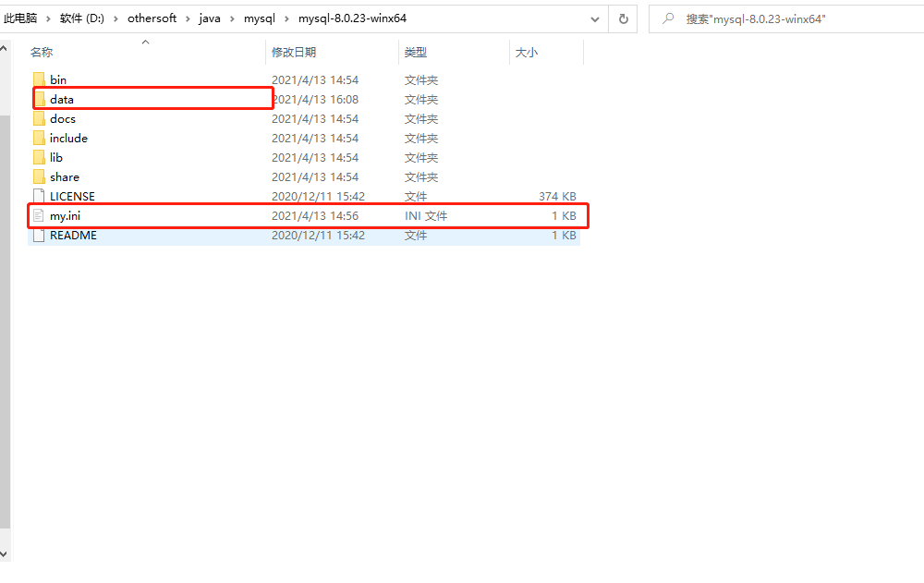Click navigation pane scrollbar up arrow
The height and width of the screenshot is (583, 924).
click(4, 49)
